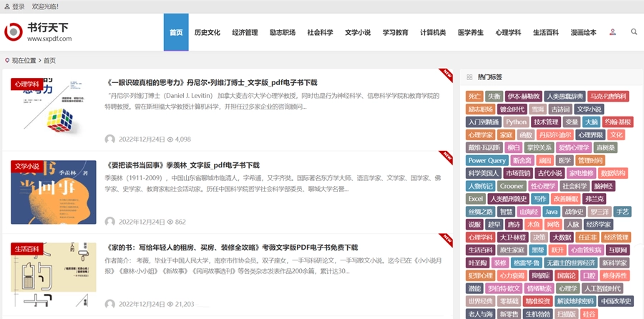Open the 历史文化 navigation menu

pyautogui.click(x=208, y=32)
